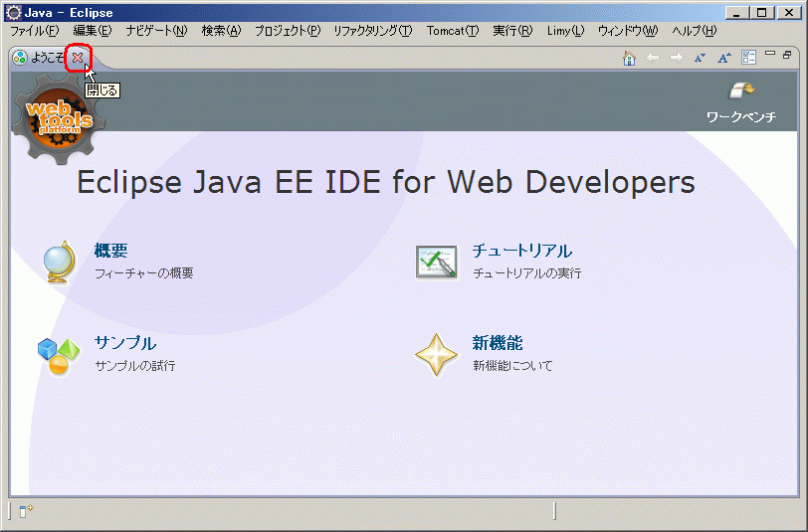The image size is (808, 532).
Task: Click the globe 概要 overview icon
Action: 60,262
